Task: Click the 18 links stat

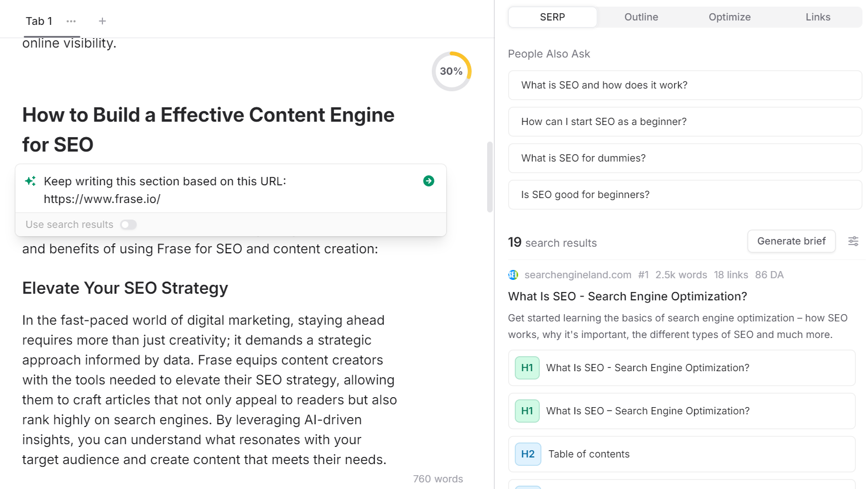Action: tap(731, 275)
